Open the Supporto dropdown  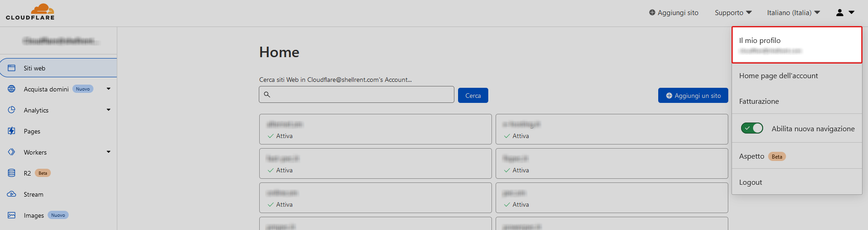(x=733, y=13)
